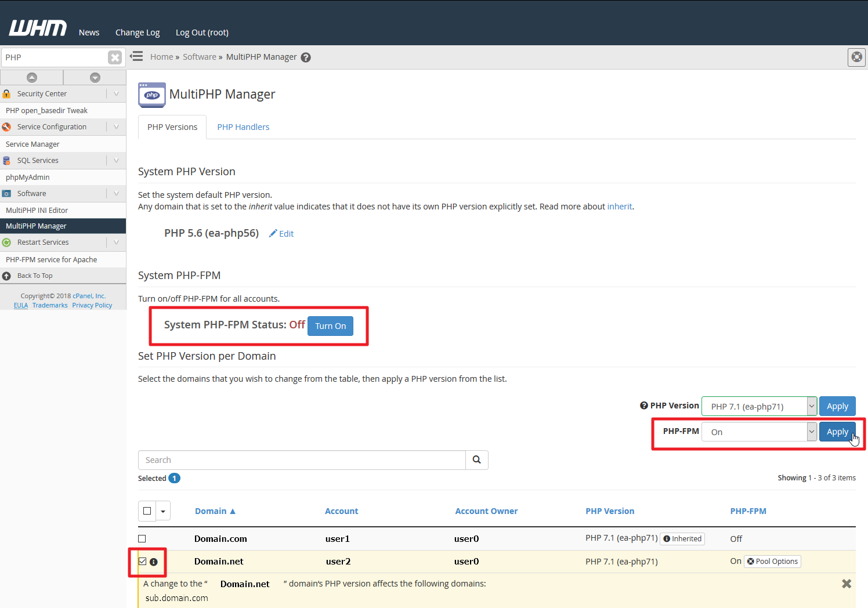The width and height of the screenshot is (868, 608).
Task: Click the help question mark beside MultiPHP Manager
Action: [x=306, y=57]
